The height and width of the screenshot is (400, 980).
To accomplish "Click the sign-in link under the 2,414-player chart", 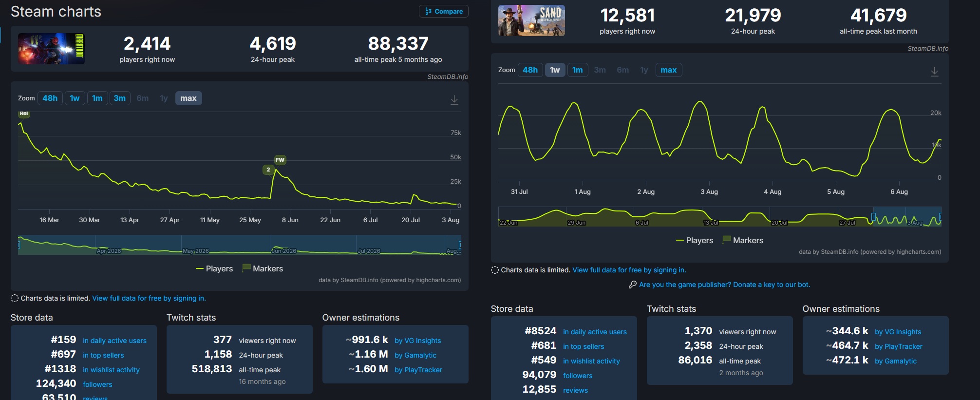I will click(x=149, y=298).
